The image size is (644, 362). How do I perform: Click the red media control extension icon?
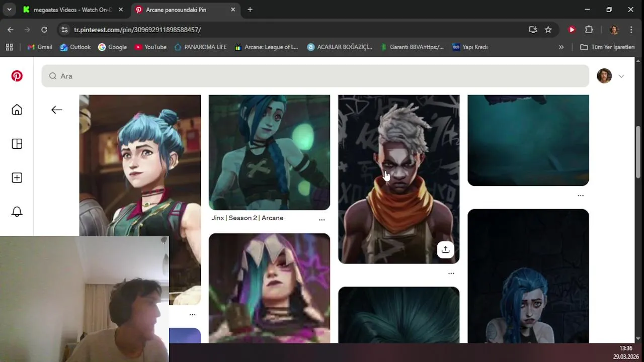pyautogui.click(x=572, y=30)
